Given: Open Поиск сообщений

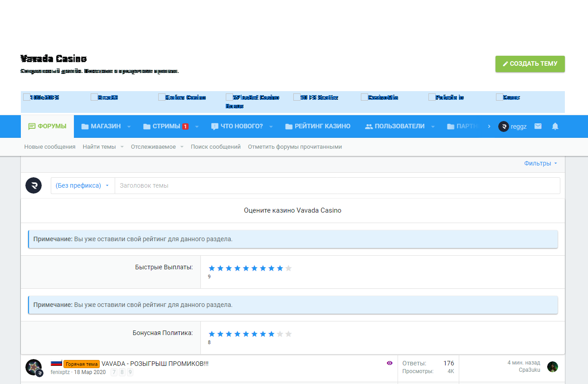Looking at the screenshot, I should (216, 147).
